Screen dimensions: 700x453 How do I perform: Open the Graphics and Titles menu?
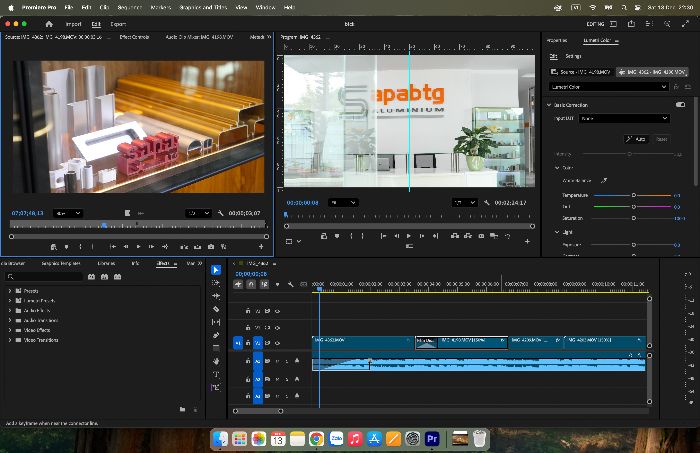203,8
